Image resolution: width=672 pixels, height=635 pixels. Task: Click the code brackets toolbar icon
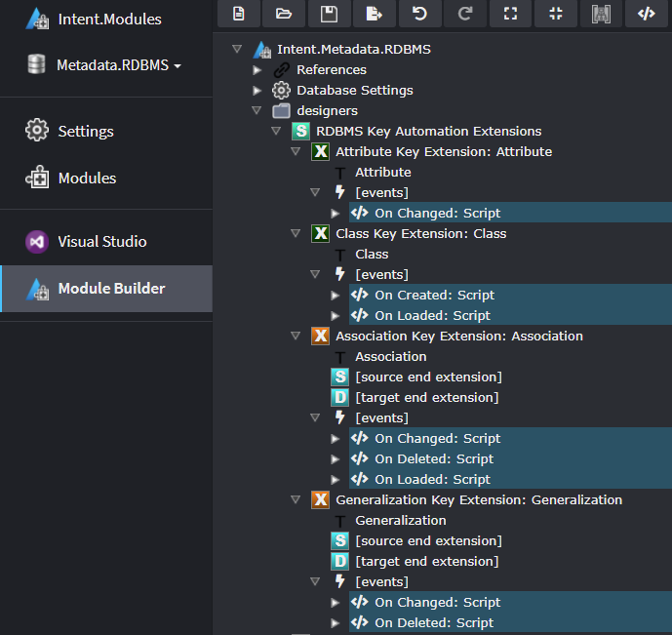646,13
